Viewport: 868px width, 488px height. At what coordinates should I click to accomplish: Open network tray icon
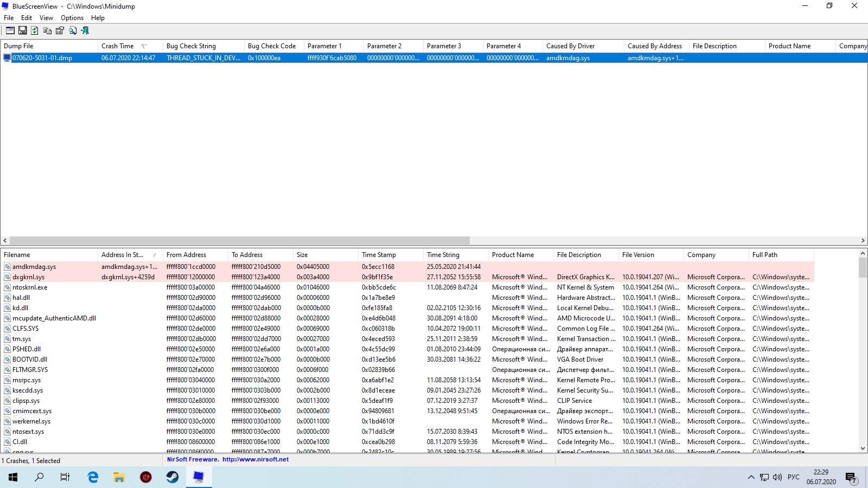pos(764,477)
